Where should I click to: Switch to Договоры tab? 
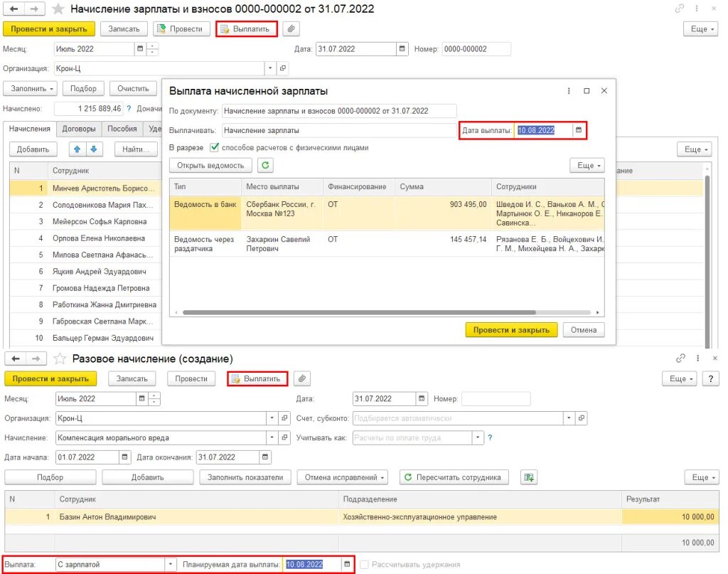coord(79,129)
